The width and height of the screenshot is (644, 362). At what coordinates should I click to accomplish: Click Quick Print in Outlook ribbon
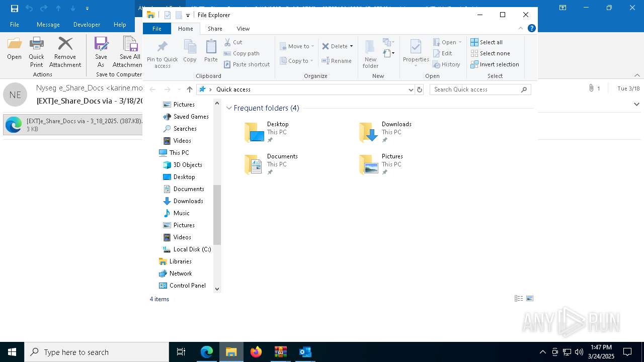click(x=36, y=52)
